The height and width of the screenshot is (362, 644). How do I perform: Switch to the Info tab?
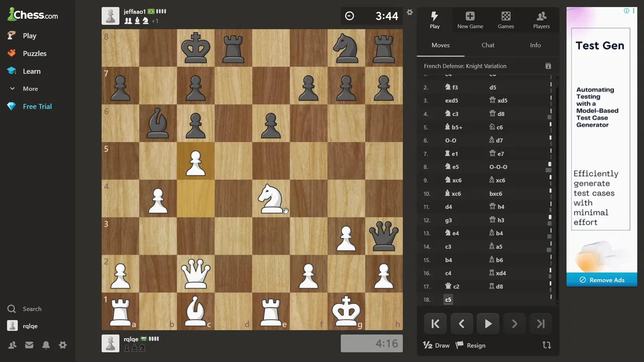[x=535, y=45]
